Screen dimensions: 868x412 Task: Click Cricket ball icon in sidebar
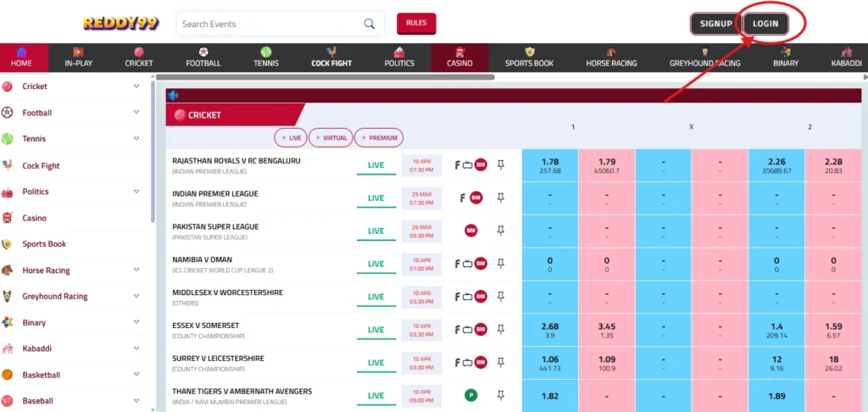click(7, 86)
